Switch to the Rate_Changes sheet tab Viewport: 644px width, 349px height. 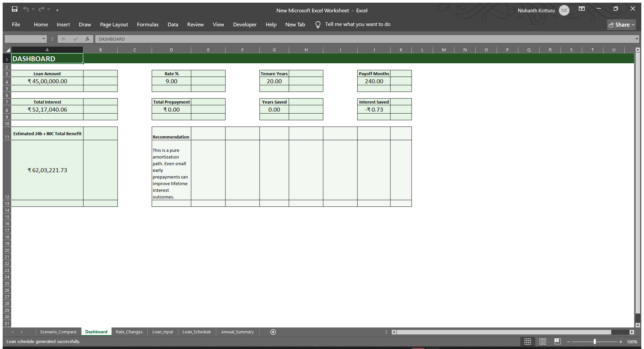[x=129, y=332]
